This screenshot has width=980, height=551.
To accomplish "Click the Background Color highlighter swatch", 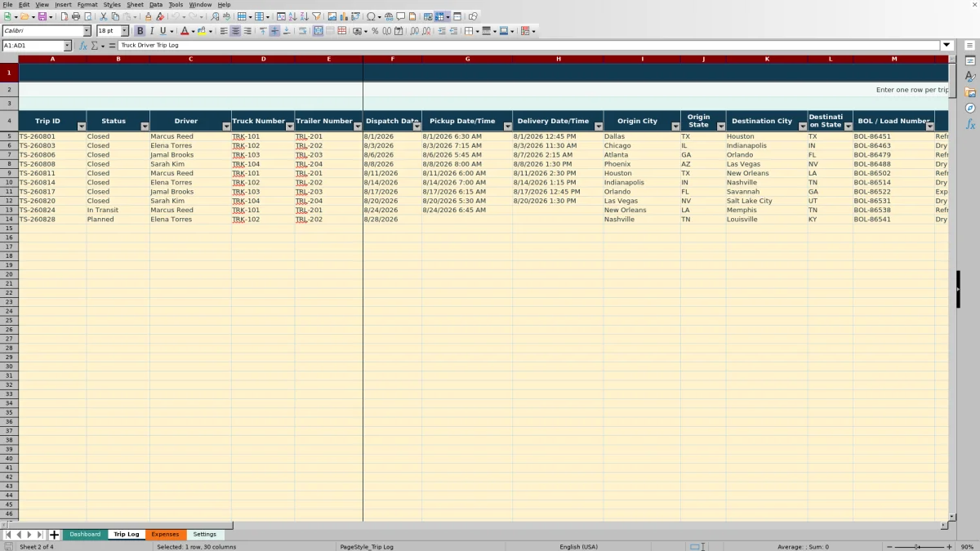I will click(202, 31).
